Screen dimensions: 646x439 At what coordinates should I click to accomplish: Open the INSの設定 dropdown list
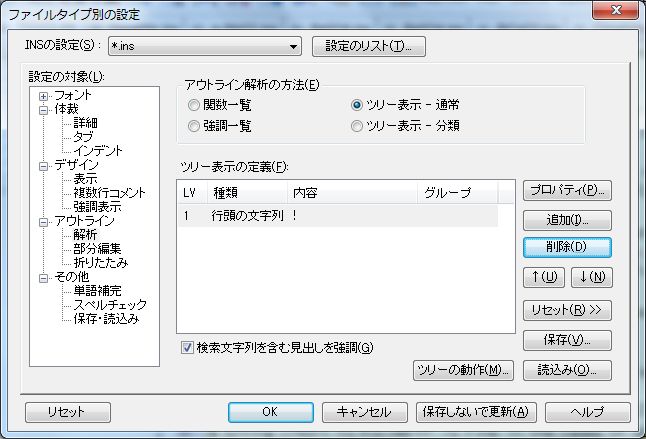click(293, 46)
